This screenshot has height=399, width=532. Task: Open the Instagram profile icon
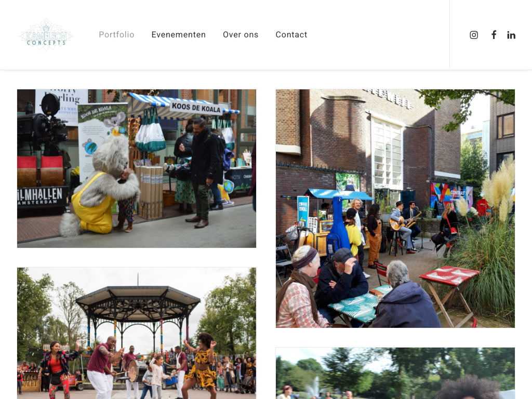[x=474, y=35]
